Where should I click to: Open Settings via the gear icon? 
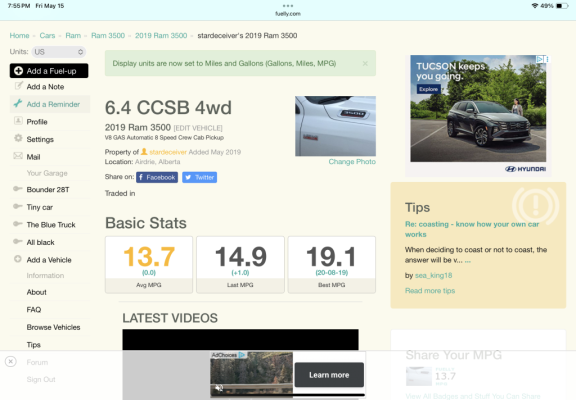[18, 138]
